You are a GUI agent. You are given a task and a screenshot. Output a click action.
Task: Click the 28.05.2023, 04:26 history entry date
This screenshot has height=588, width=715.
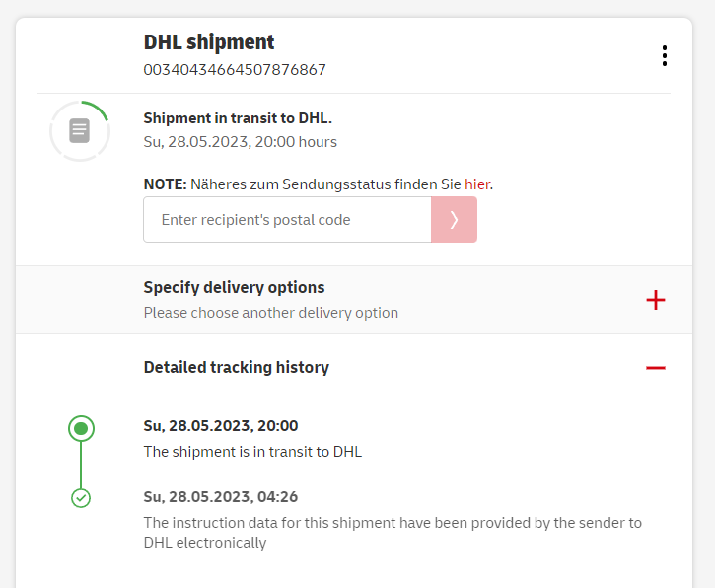tap(221, 497)
